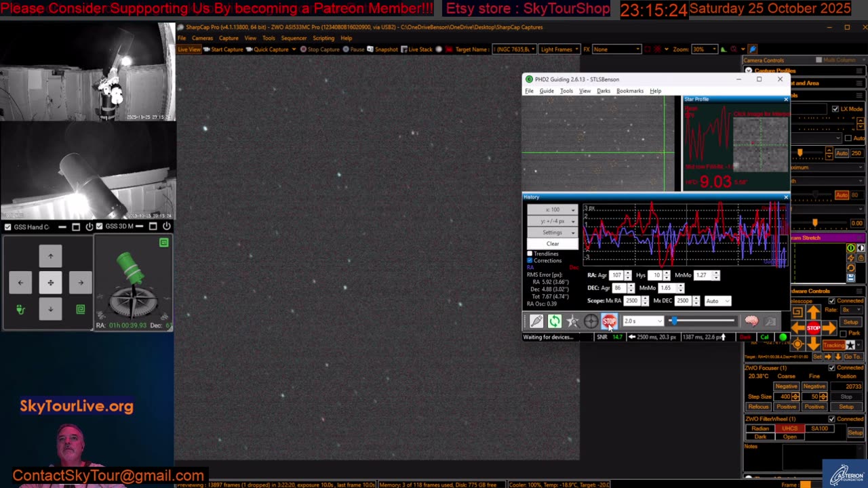Open the PHD2 Guide menu
Image resolution: width=868 pixels, height=488 pixels.
(547, 91)
